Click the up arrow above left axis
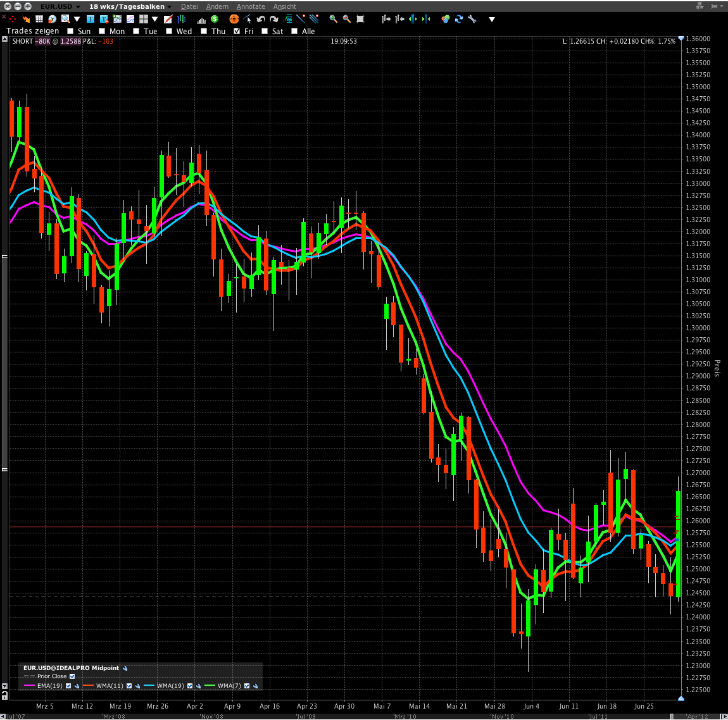 coord(4,39)
